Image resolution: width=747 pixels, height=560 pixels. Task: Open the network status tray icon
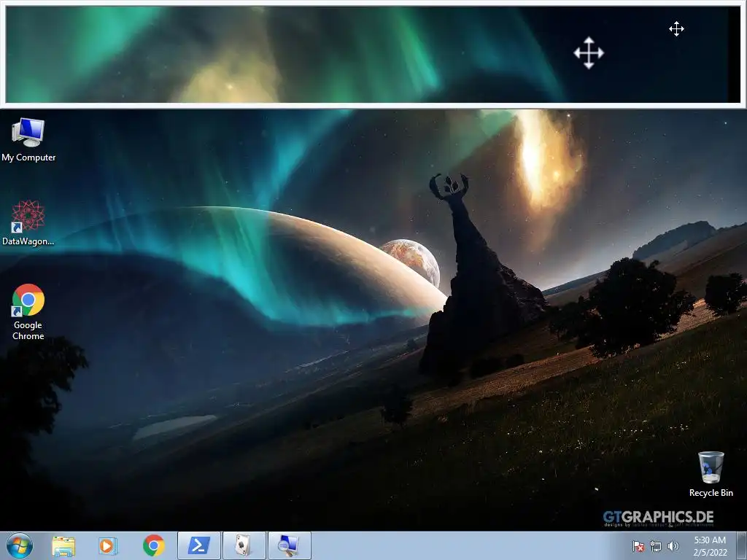[656, 546]
